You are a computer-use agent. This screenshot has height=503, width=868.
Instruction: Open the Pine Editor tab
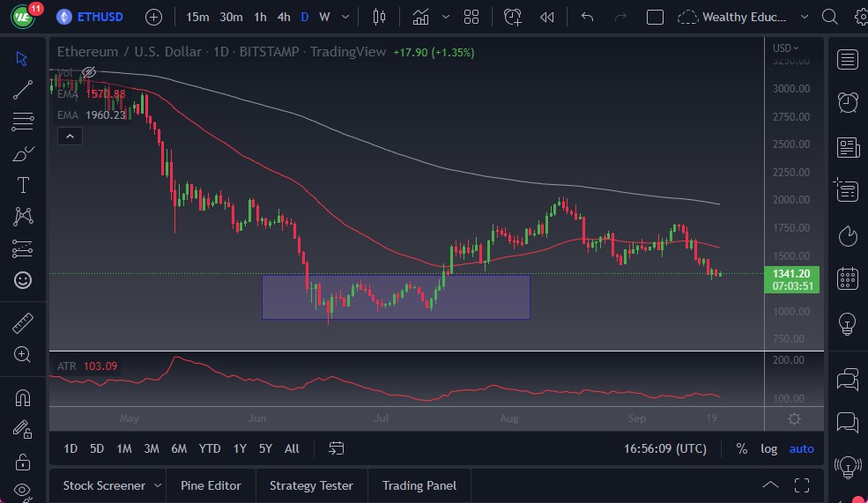coord(211,485)
